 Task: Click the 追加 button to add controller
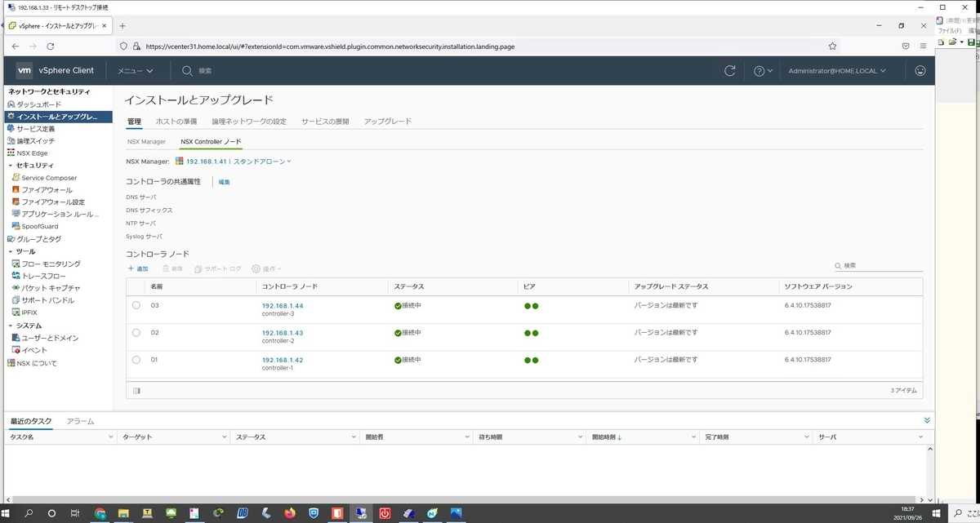click(138, 268)
